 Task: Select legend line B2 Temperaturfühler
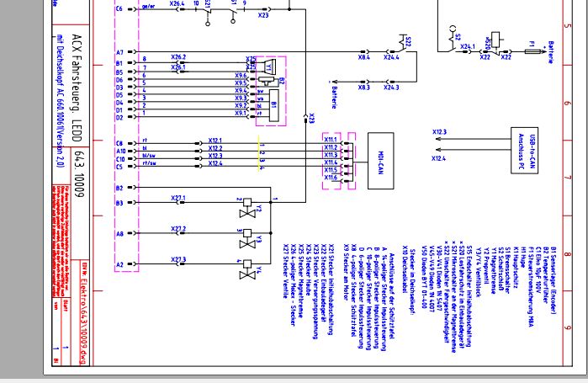pyautogui.click(x=546, y=274)
